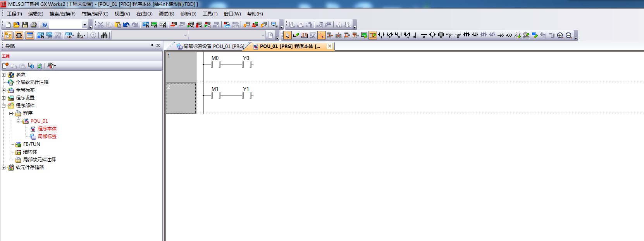Open the 在线(O) menu
The width and height of the screenshot is (644, 241).
click(x=144, y=14)
